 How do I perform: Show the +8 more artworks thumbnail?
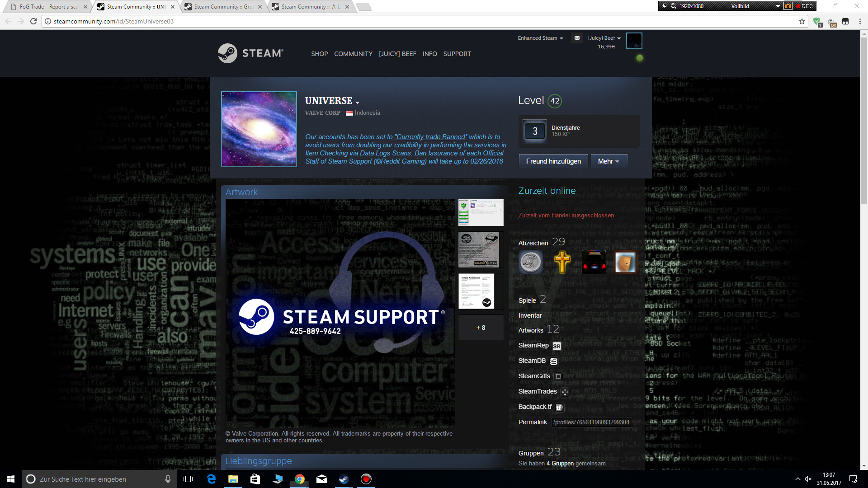[481, 328]
